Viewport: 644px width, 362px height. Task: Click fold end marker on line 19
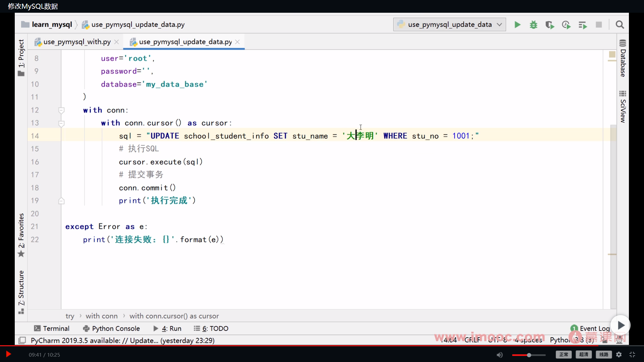(61, 201)
